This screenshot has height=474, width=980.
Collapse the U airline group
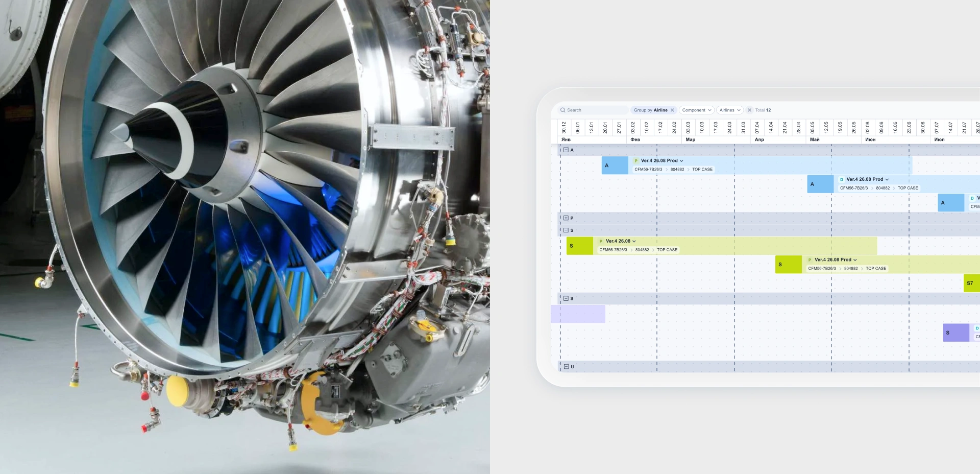(566, 367)
